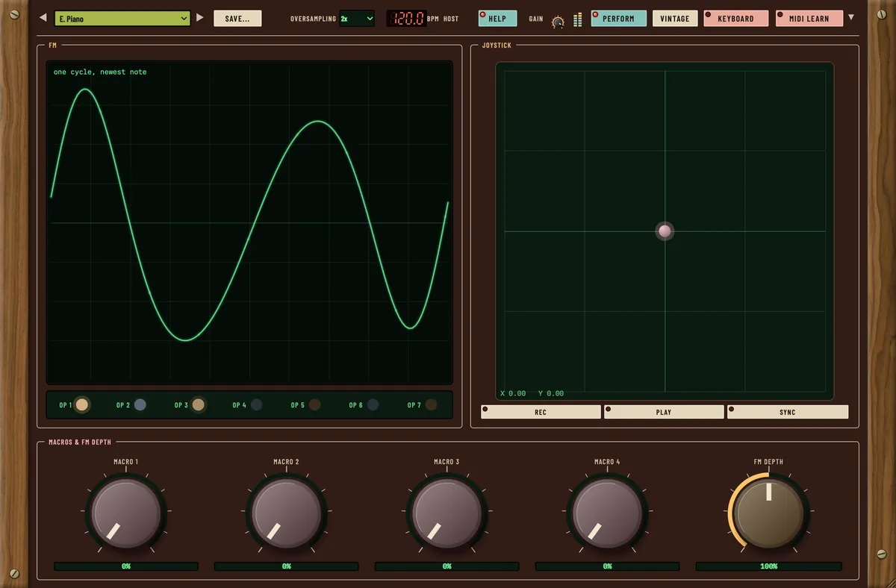Click the joystick REC button
The height and width of the screenshot is (588, 896).
(541, 412)
